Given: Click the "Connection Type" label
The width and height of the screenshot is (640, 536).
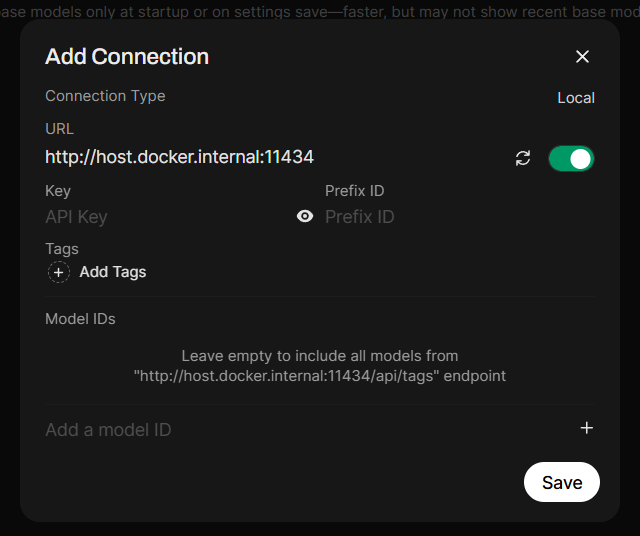Looking at the screenshot, I should pos(105,96).
